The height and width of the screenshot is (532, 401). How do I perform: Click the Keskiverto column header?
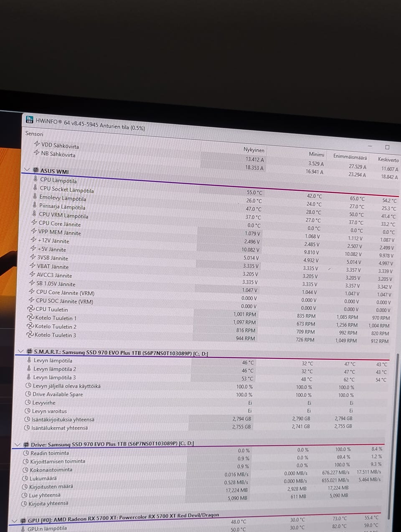click(x=388, y=159)
